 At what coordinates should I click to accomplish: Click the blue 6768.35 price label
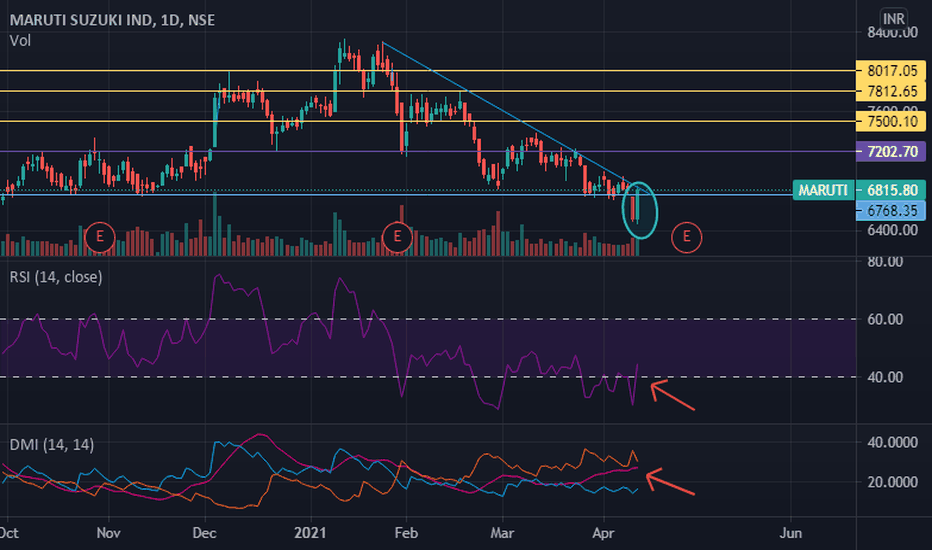pyautogui.click(x=890, y=210)
